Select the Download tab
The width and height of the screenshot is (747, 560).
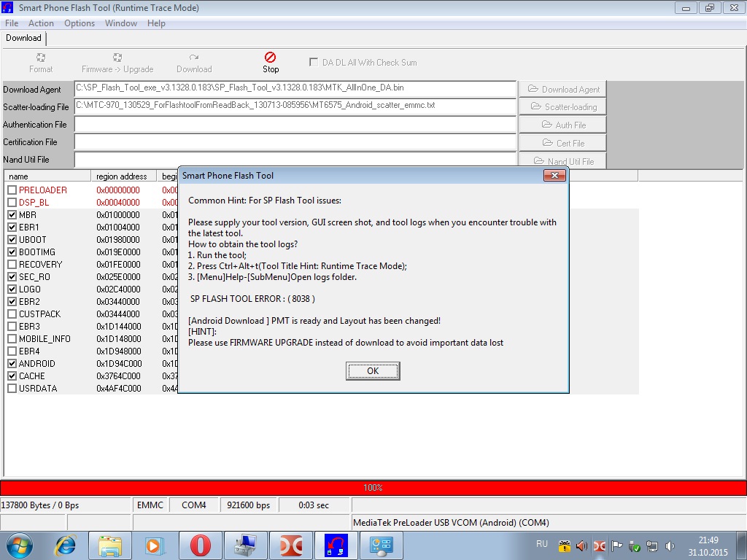pyautogui.click(x=23, y=38)
